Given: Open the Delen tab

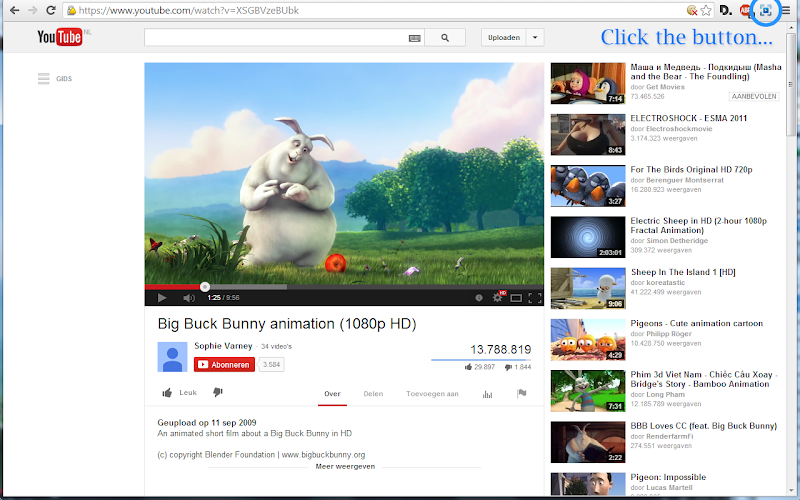Looking at the screenshot, I should click(373, 394).
